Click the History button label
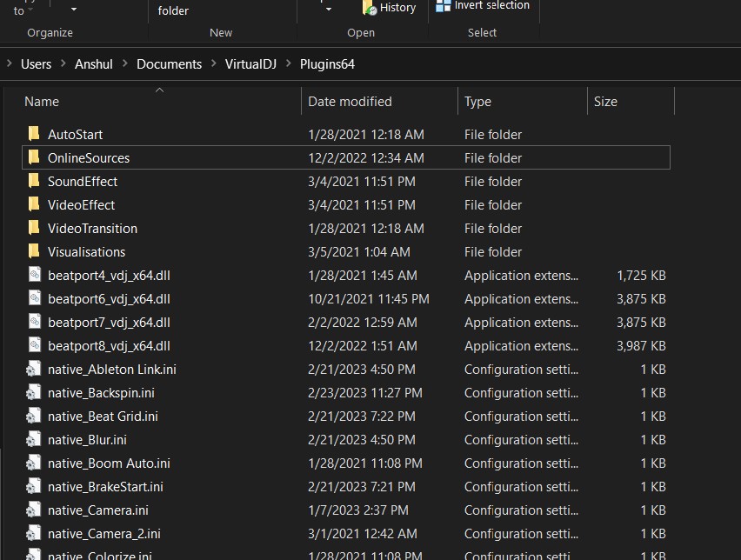 coord(398,8)
